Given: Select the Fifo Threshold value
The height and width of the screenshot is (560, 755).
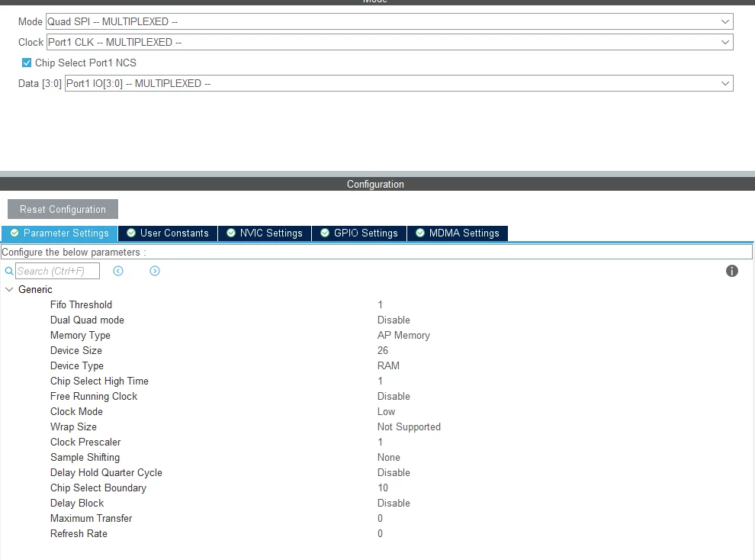Looking at the screenshot, I should [380, 305].
